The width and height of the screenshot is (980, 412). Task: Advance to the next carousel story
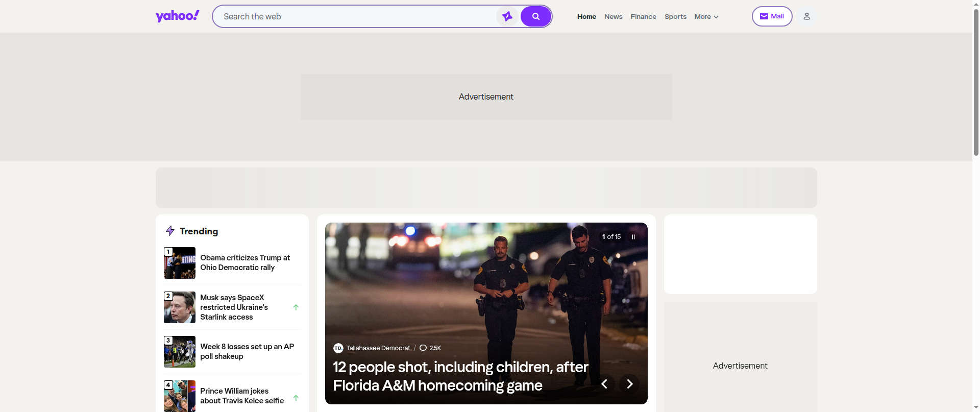[629, 384]
